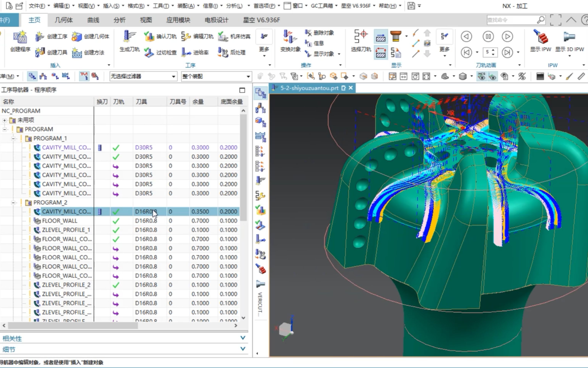Click 创建方法 (Create Method) icon
The image size is (588, 368).
click(x=77, y=52)
